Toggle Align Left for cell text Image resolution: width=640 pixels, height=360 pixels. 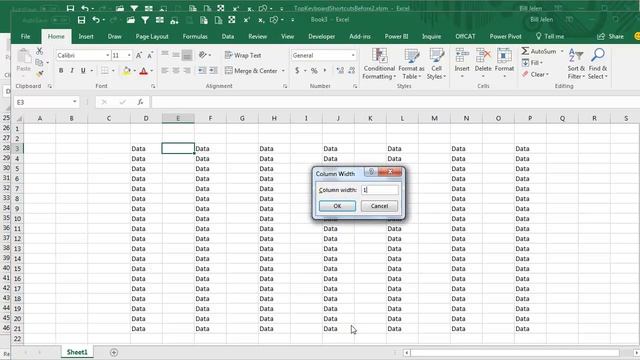pyautogui.click(x=164, y=71)
